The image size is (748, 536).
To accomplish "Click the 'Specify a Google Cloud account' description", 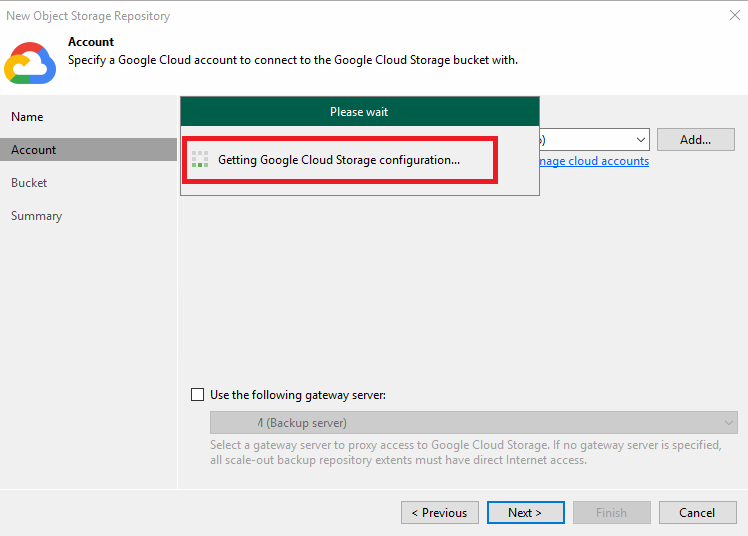I will (x=293, y=60).
